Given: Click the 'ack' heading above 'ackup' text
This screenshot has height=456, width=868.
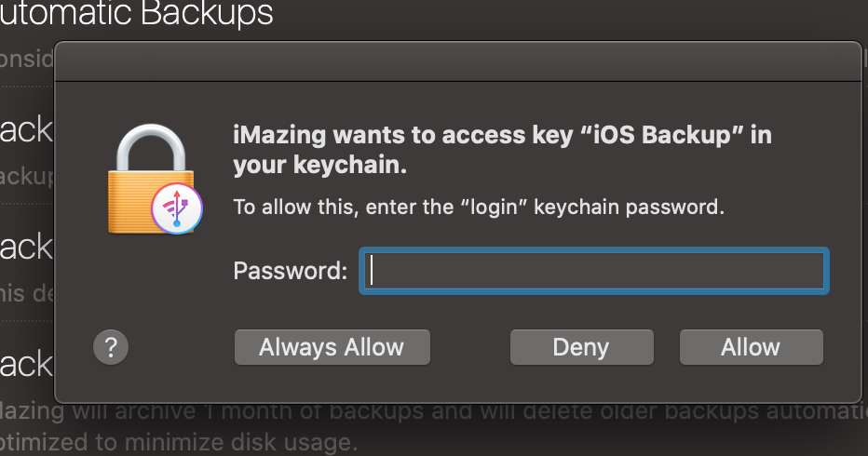Looking at the screenshot, I should tap(26, 130).
